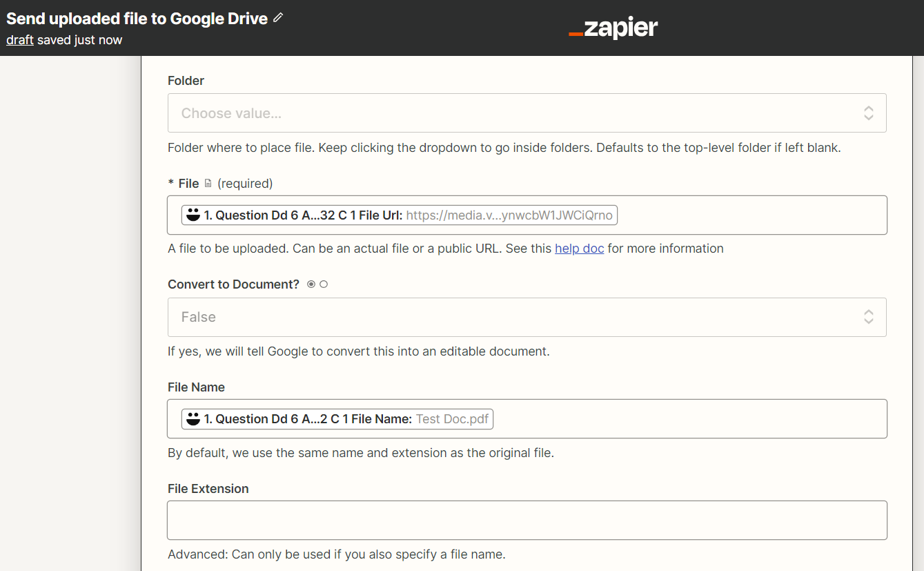
Task: Click the File Name field label
Action: tap(196, 387)
